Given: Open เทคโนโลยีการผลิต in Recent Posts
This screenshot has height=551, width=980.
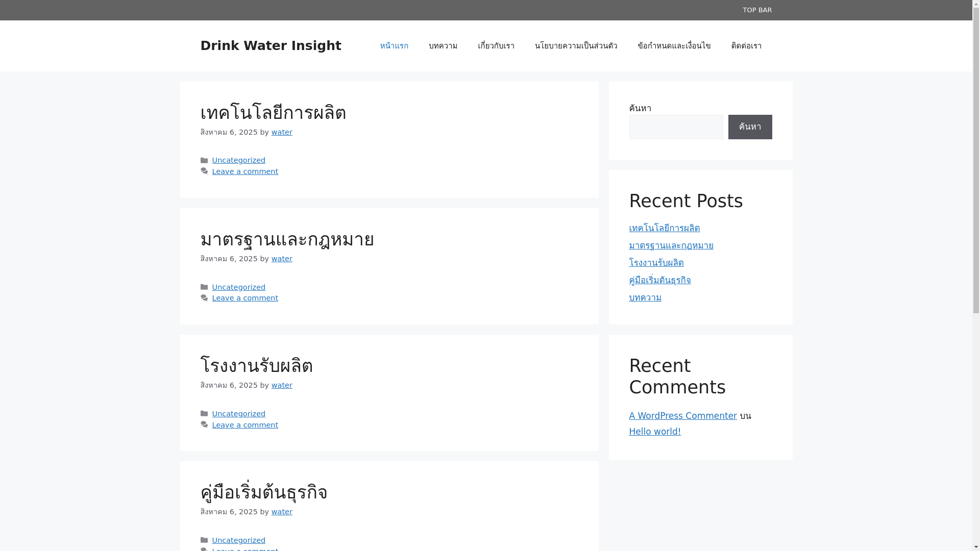Looking at the screenshot, I should point(664,228).
